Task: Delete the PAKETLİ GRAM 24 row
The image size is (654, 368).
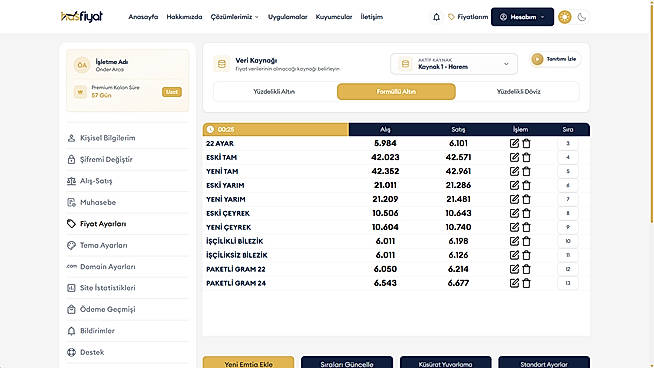Action: point(526,283)
